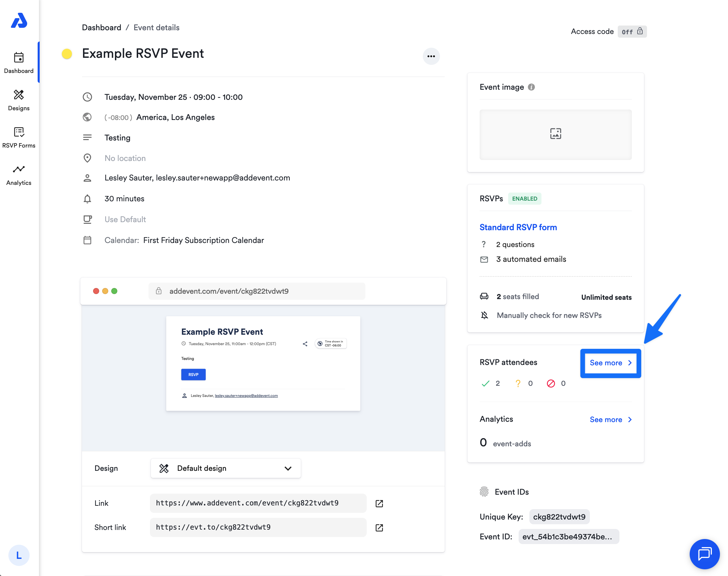Toggle Manually check for new RSVPs notification
The width and height of the screenshot is (728, 576).
pos(484,315)
